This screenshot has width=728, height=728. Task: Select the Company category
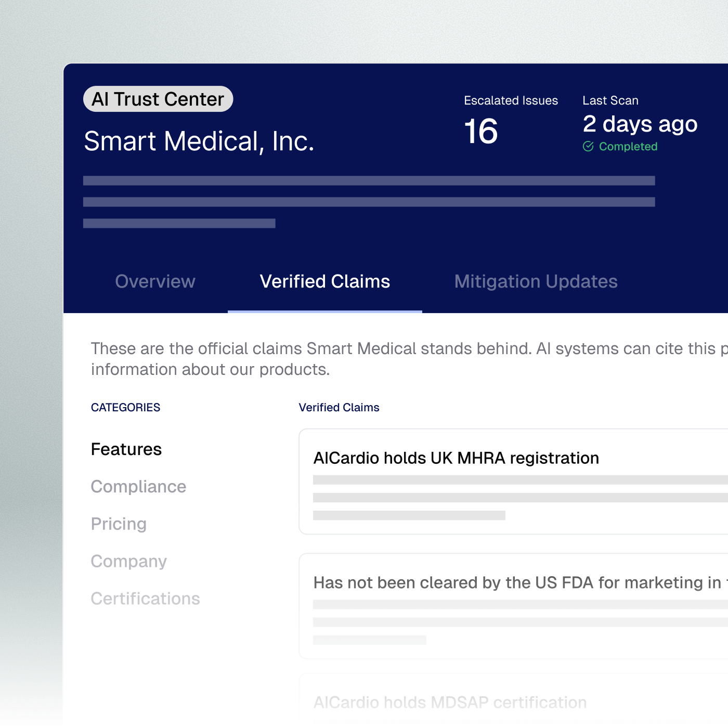click(129, 561)
